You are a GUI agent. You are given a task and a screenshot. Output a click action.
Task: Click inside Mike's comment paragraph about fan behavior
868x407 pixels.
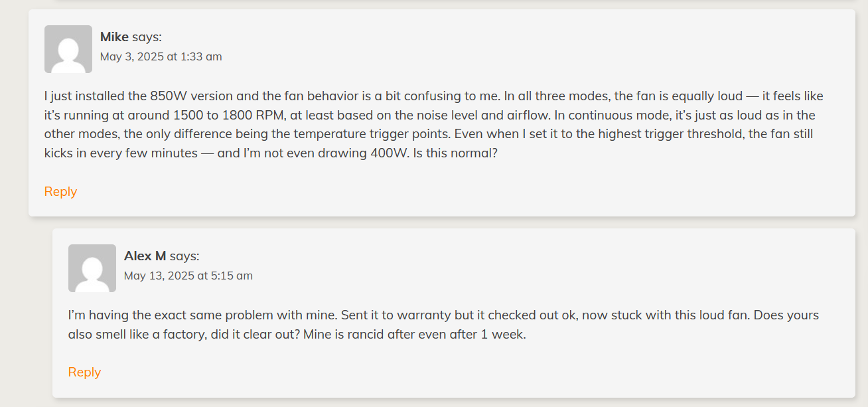tap(434, 125)
